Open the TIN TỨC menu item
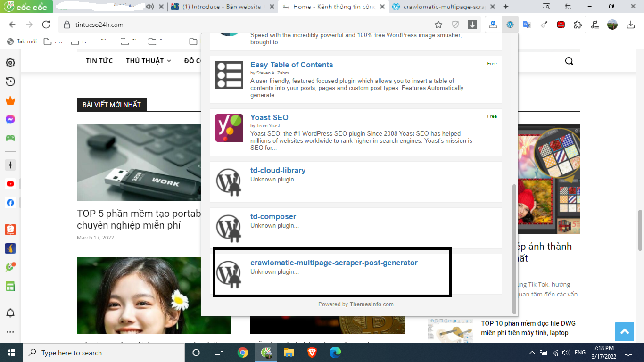644x362 pixels. [x=99, y=61]
